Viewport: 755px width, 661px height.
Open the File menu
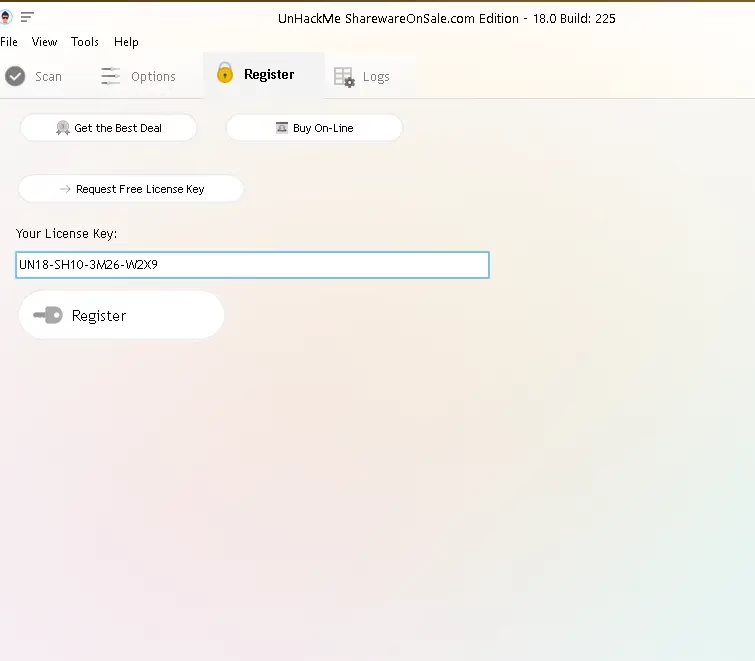tap(9, 42)
